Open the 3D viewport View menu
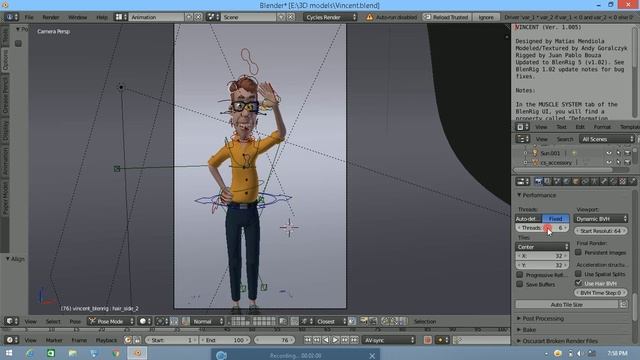640x360 pixels. click(x=30, y=322)
